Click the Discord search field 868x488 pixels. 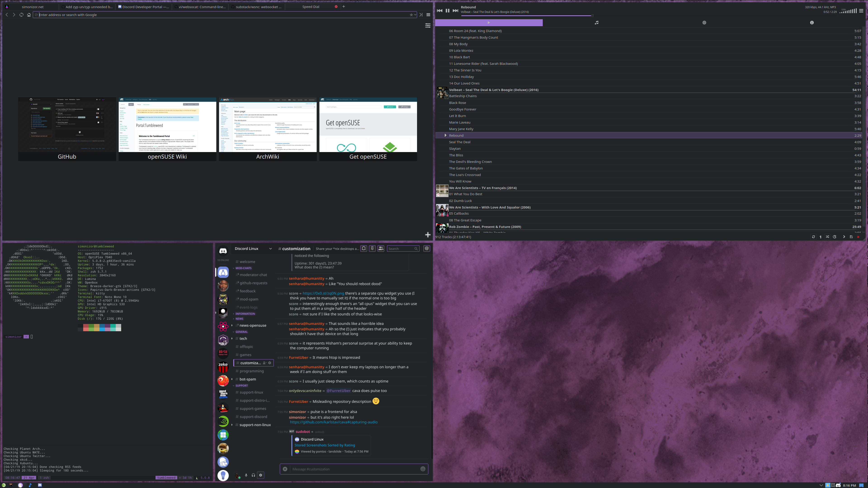click(403, 249)
